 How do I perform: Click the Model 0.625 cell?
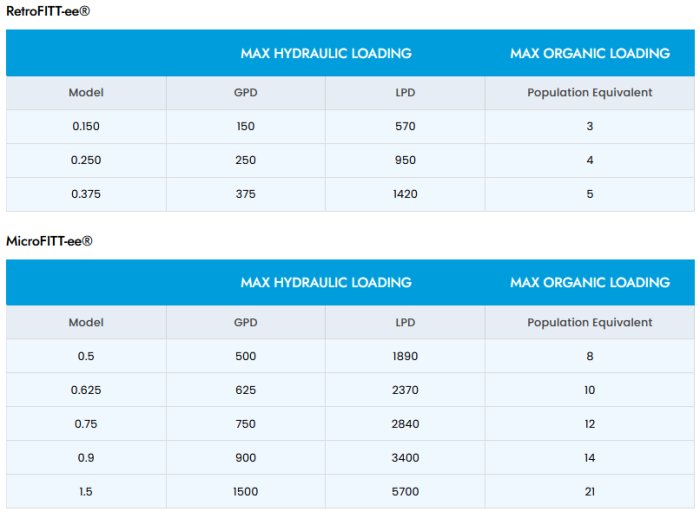tap(86, 390)
